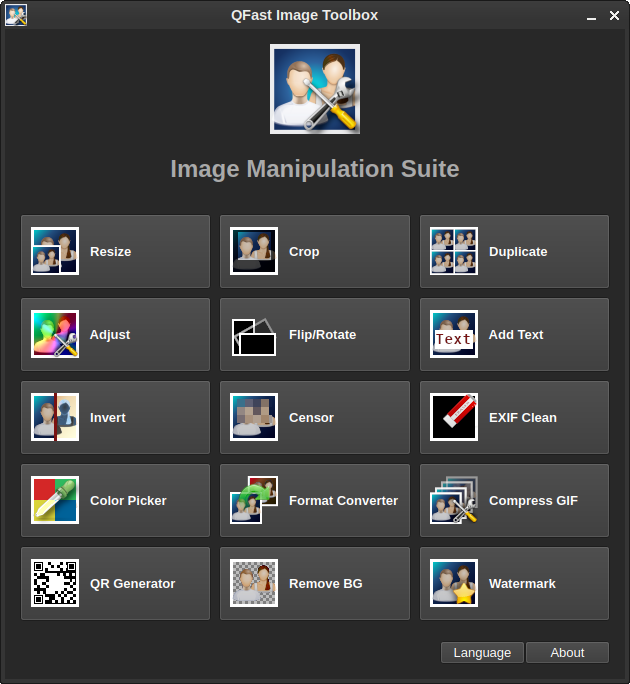Select the Invert tool icon
Viewport: 630px width, 684px height.
click(x=55, y=418)
